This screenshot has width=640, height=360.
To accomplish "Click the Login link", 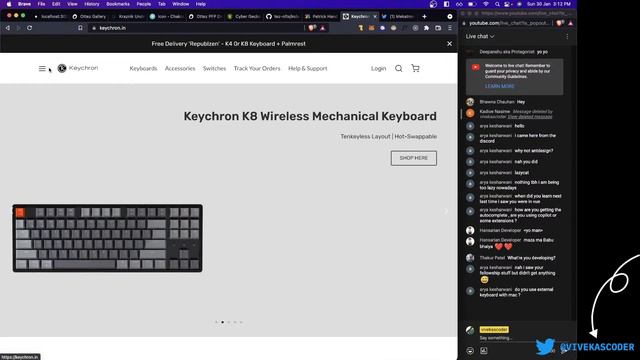I will [378, 69].
